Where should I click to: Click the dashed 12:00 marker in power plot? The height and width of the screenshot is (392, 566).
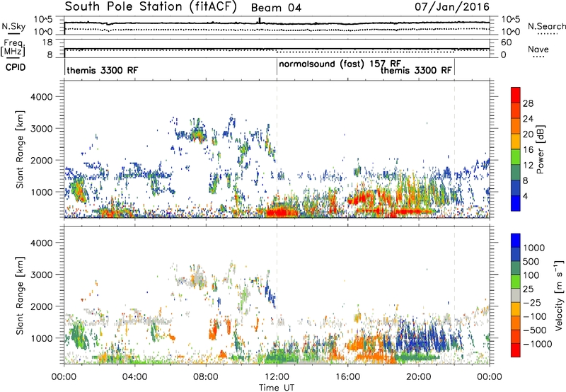tap(277, 149)
